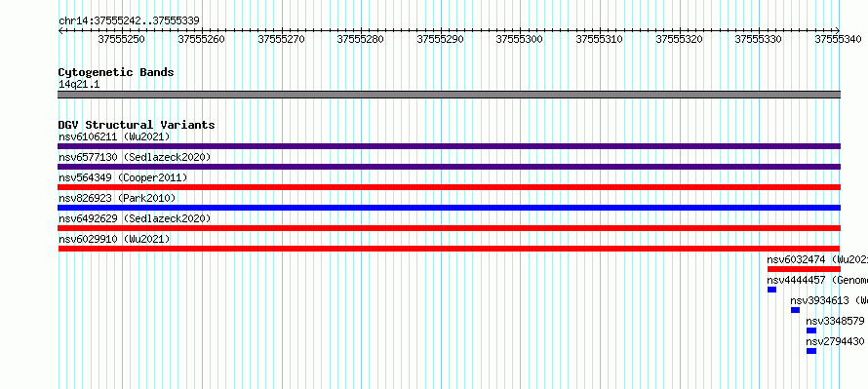The height and width of the screenshot is (389, 868).
Task: Select the purple bar for nsv6106211
Action: click(449, 146)
